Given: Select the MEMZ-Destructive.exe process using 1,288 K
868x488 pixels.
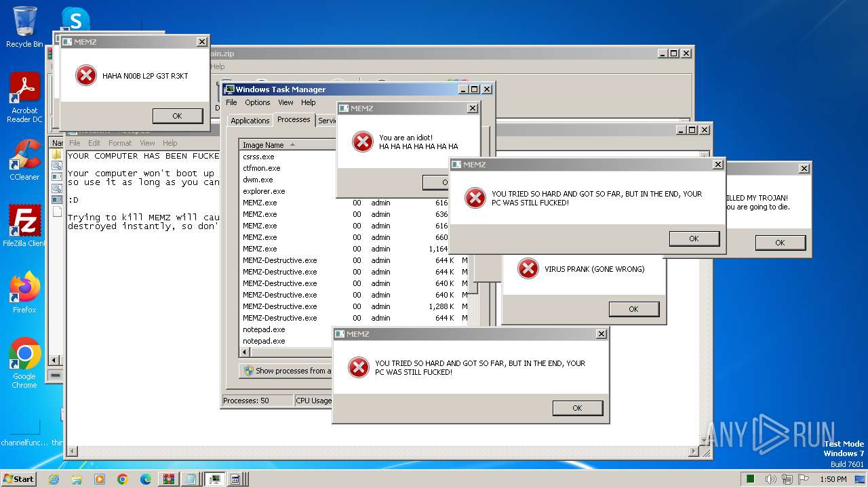Looking at the screenshot, I should click(x=353, y=306).
